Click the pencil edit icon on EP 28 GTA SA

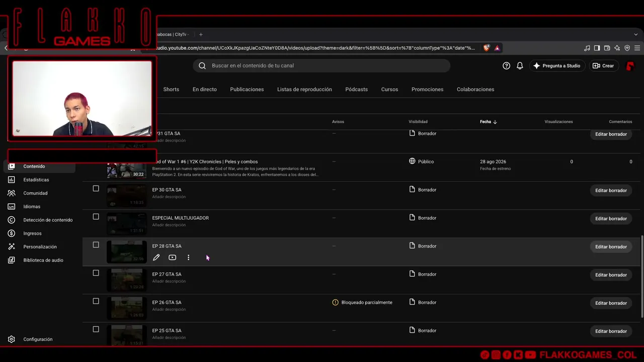(156, 257)
